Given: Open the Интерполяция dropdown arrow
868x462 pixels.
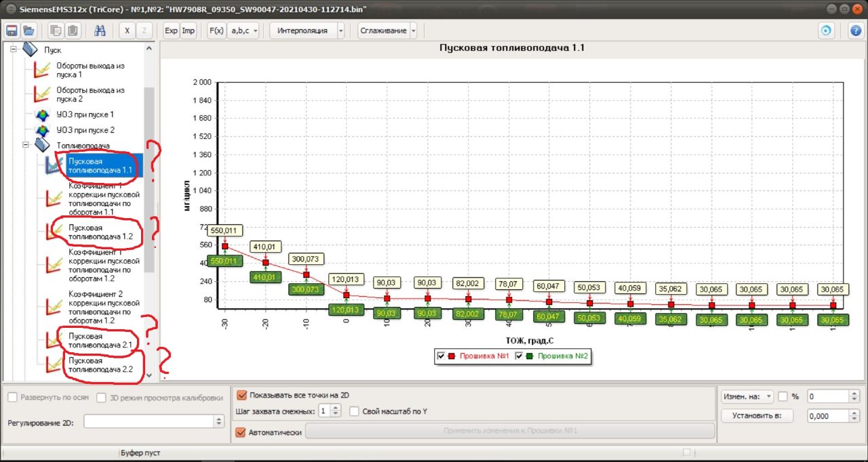Looking at the screenshot, I should tap(341, 30).
